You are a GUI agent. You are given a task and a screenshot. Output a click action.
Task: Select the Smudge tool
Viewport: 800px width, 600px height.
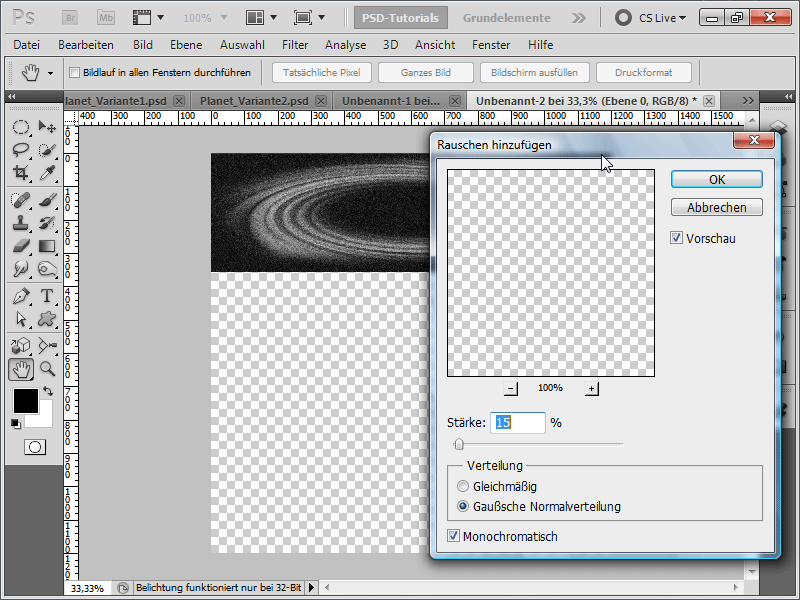point(20,269)
